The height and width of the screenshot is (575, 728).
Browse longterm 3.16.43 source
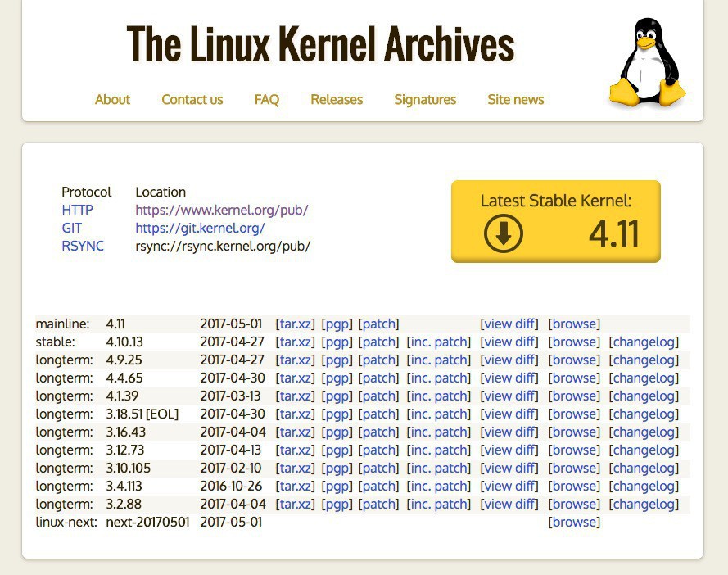pos(574,432)
